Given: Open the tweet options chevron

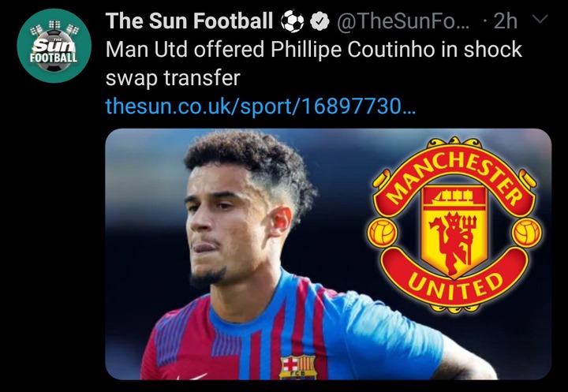Looking at the screenshot, I should [x=540, y=19].
